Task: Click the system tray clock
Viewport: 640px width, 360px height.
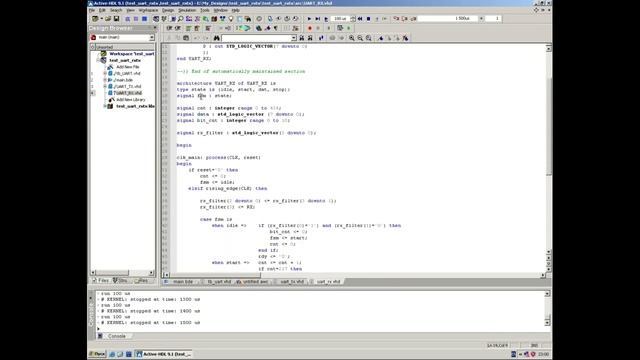Action: [543, 354]
